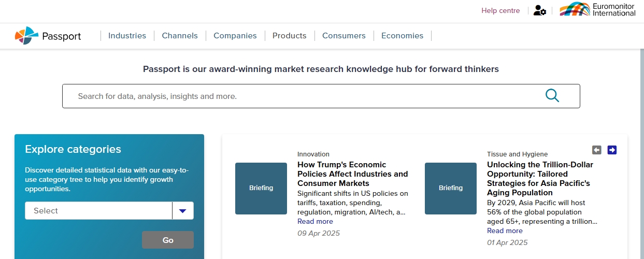Image resolution: width=644 pixels, height=259 pixels.
Task: Open the user settings icon
Action: 539,11
